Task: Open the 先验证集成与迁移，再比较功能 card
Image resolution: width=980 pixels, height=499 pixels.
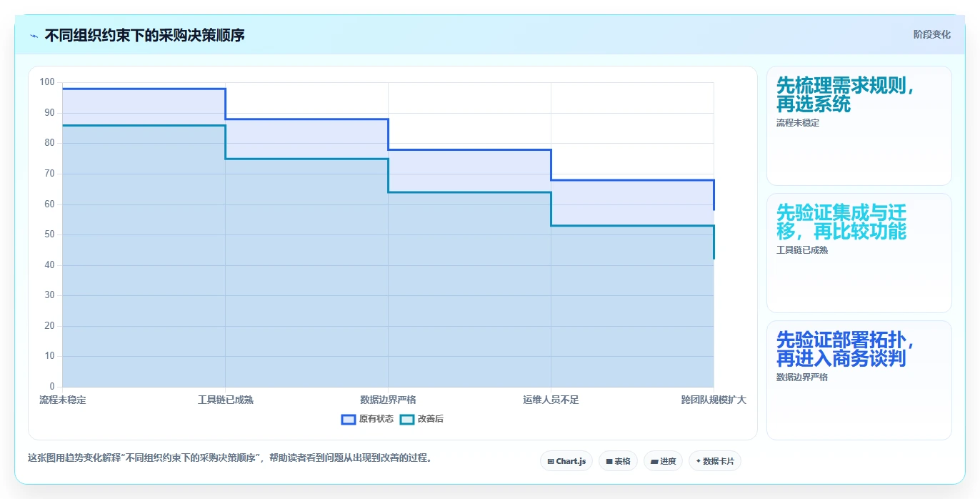Action: pos(859,253)
